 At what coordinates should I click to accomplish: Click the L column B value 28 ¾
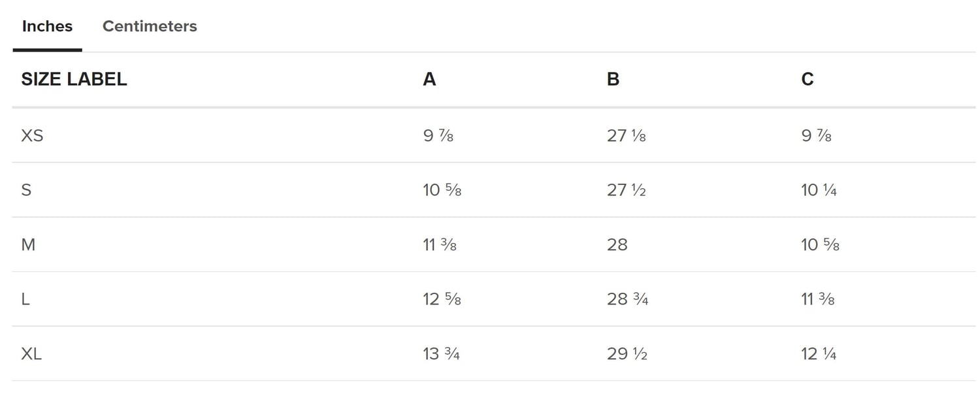[627, 299]
